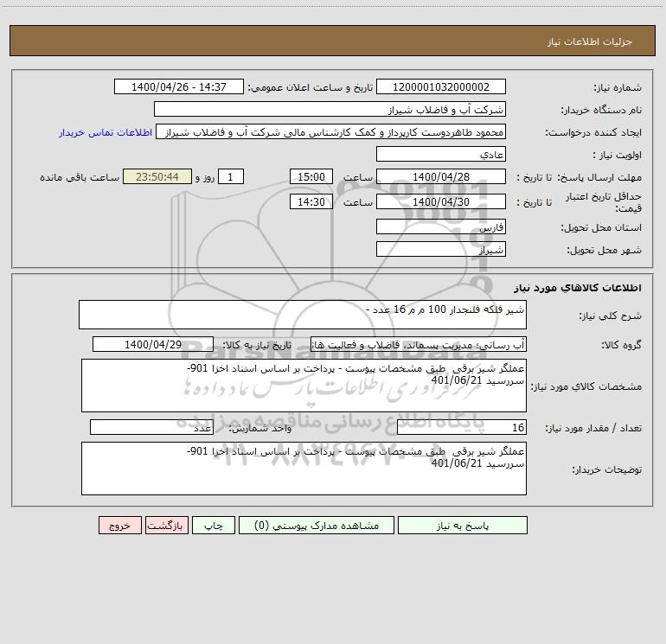
Task: Click the priority field عادی
Action: pos(441,154)
